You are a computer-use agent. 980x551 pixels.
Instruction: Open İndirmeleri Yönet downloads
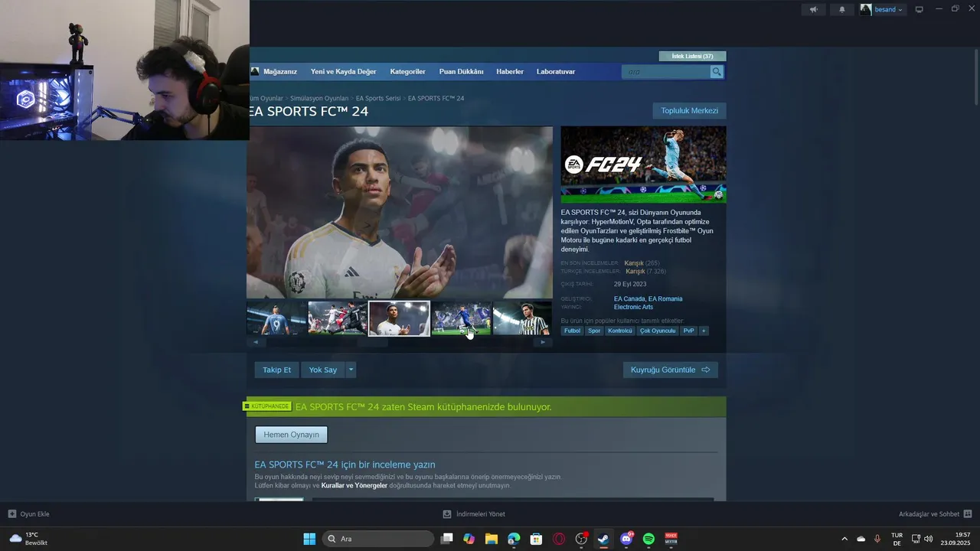point(474,514)
